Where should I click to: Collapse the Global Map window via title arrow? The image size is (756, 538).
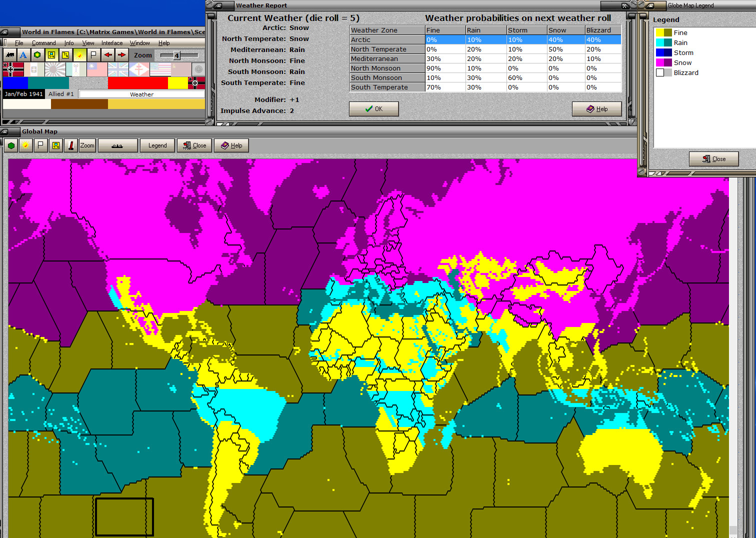click(4, 131)
